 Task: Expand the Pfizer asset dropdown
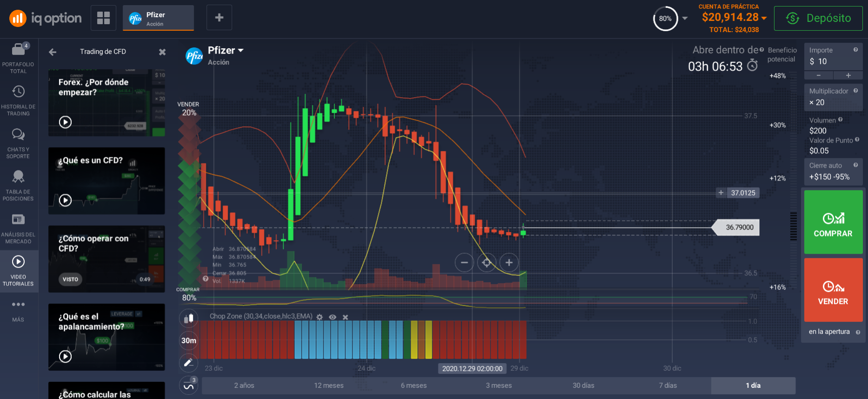[x=241, y=50]
